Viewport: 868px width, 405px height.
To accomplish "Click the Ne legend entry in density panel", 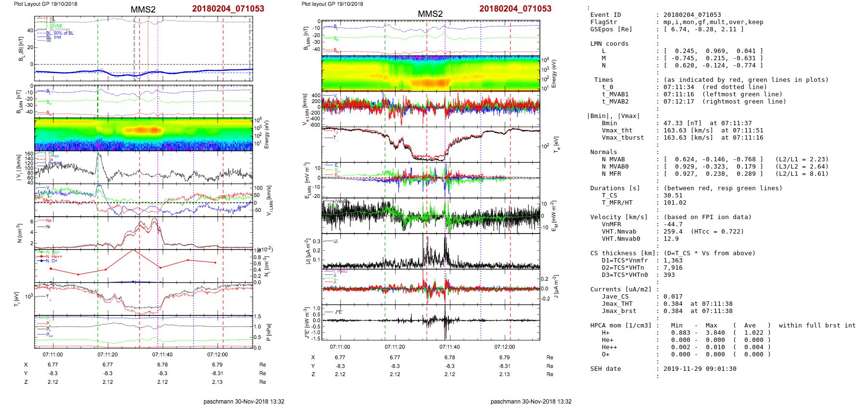I will 48,221.
